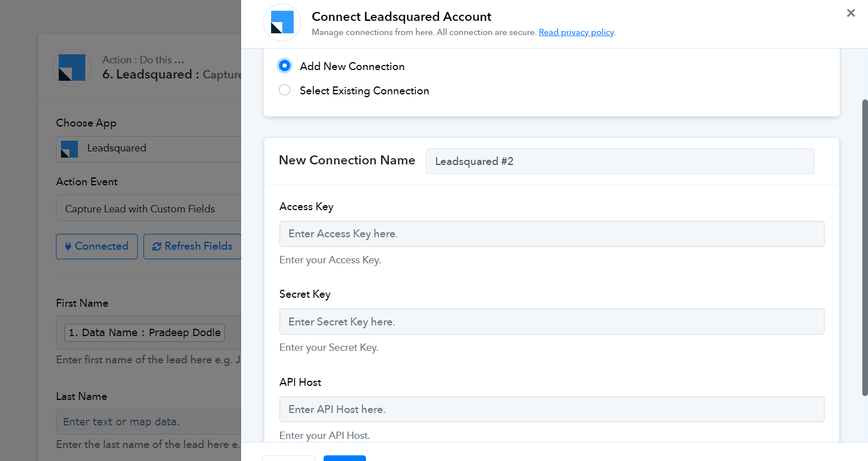Focus the New Connection Name field

(620, 162)
